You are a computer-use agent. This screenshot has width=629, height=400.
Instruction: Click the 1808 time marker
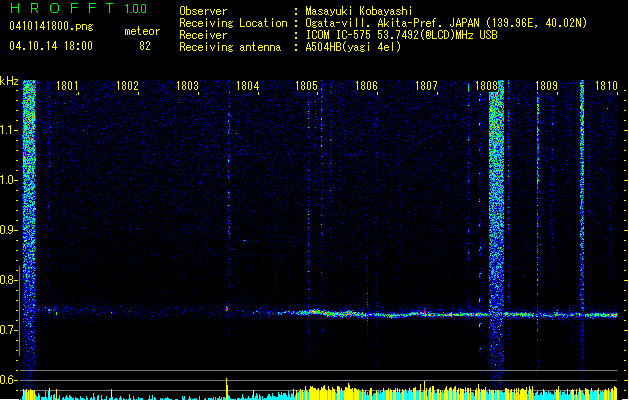point(486,86)
